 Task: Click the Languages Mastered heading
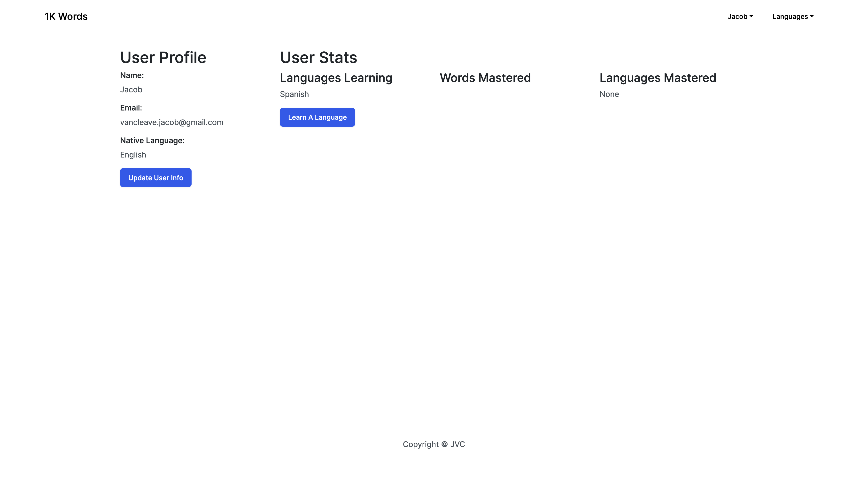[657, 78]
